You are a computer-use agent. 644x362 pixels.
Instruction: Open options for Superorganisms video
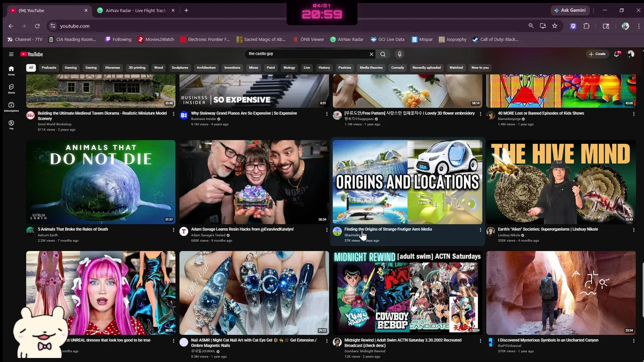click(x=634, y=230)
